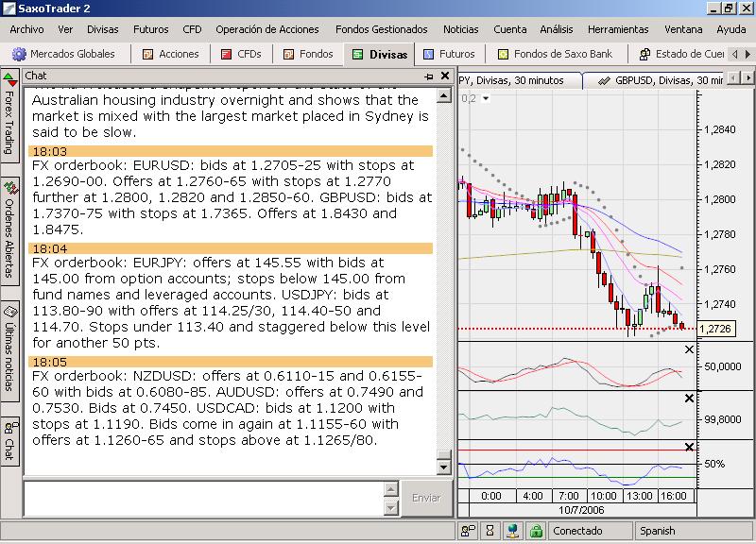Open the Futuros menu
Viewport: 756px width, 544px height.
coord(151,29)
